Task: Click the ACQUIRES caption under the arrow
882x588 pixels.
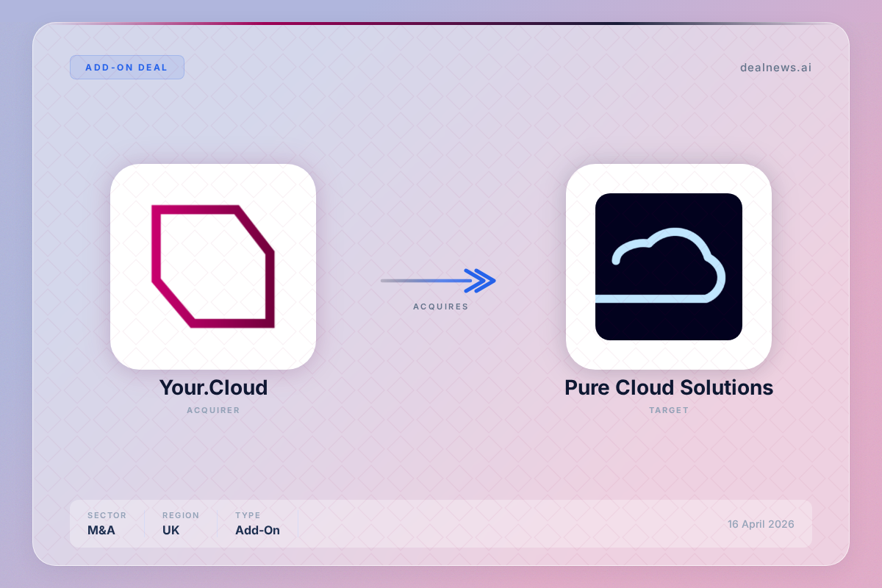Action: 440,306
